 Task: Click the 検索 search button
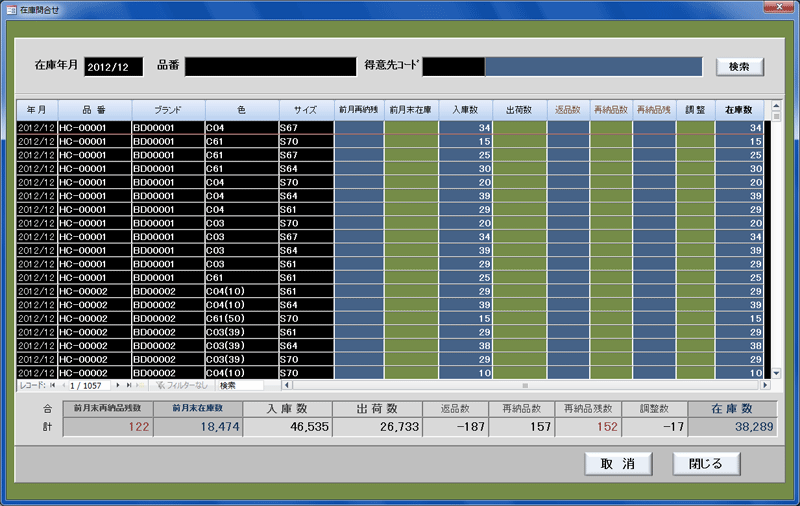[739, 67]
